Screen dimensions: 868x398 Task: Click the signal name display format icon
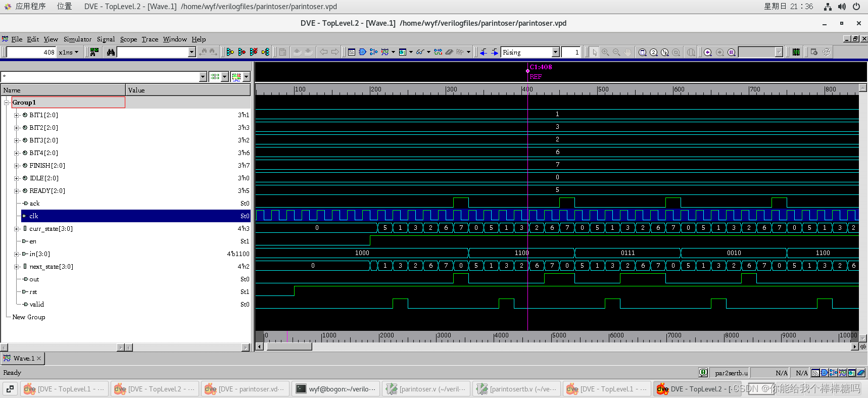tap(215, 77)
